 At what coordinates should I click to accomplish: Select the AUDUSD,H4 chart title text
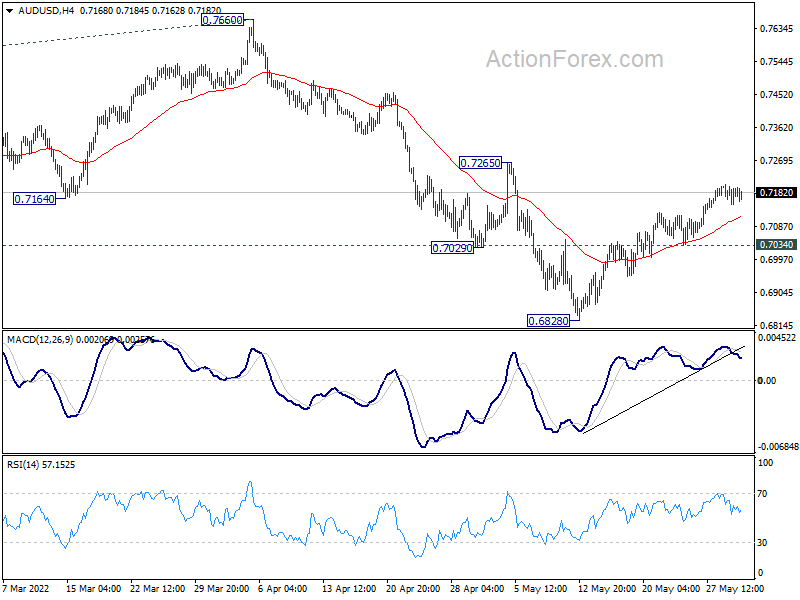click(46, 10)
